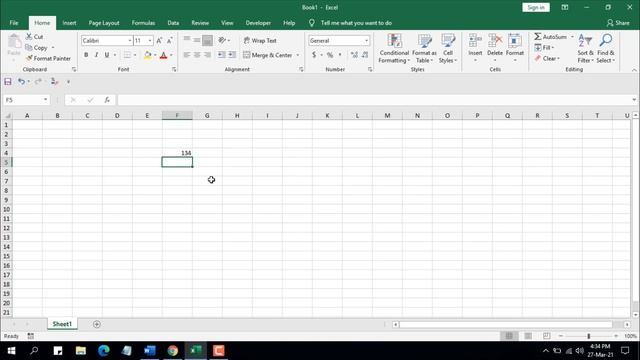This screenshot has height=360, width=640.
Task: Click zoom in plus button
Action: [x=616, y=336]
